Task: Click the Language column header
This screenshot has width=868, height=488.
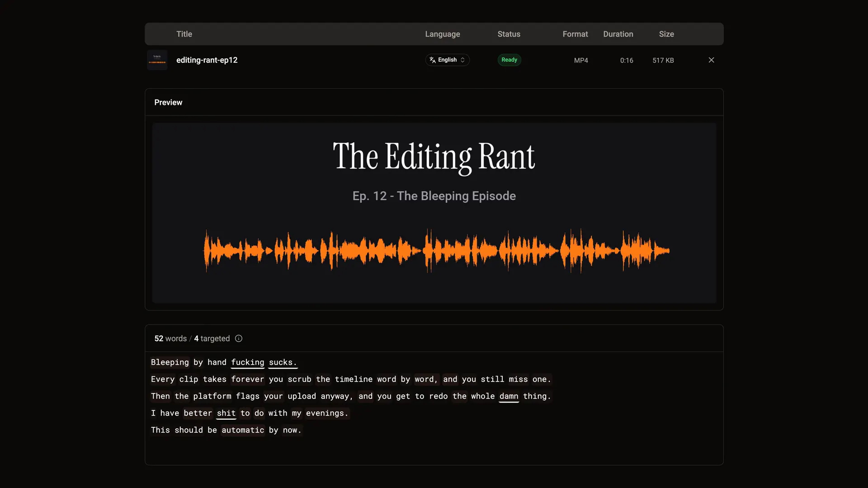Action: 442,34
